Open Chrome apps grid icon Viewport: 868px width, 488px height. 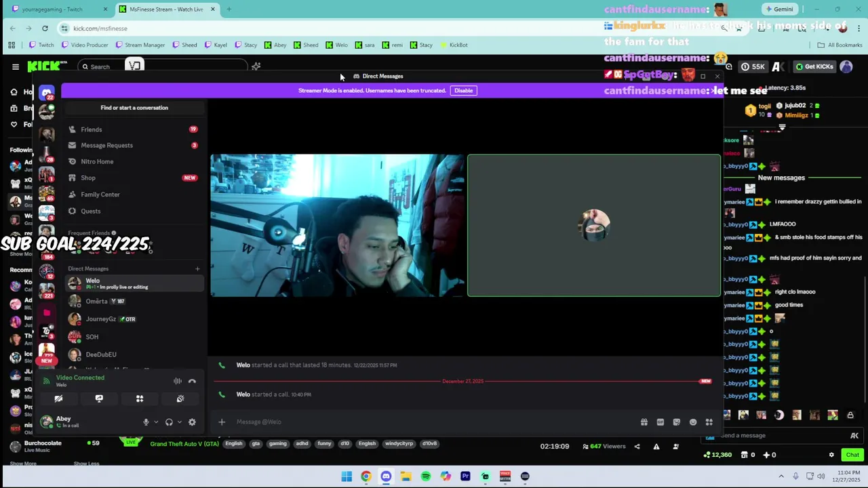tap(12, 45)
